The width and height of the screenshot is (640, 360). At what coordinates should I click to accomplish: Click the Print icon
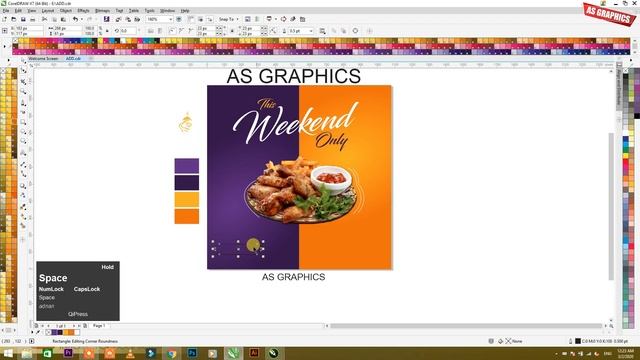[x=33, y=19]
